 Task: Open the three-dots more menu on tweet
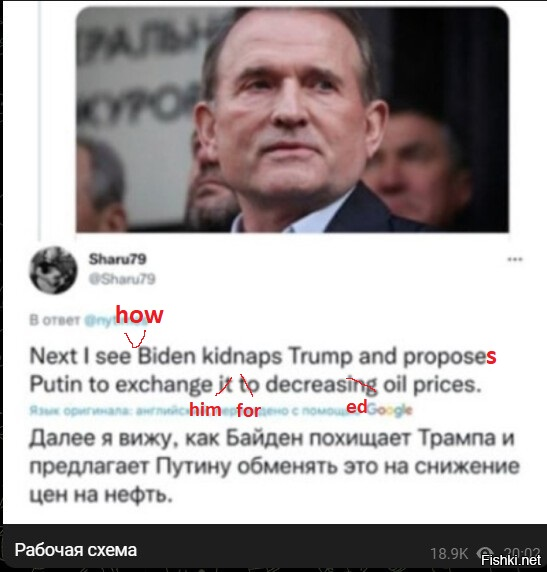(x=515, y=259)
